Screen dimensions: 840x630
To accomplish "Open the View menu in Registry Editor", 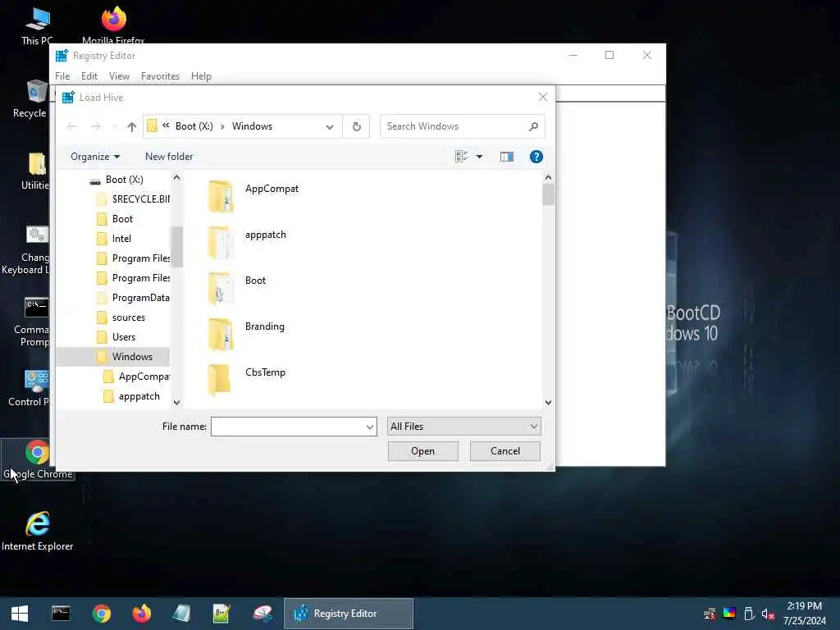I will coord(119,76).
